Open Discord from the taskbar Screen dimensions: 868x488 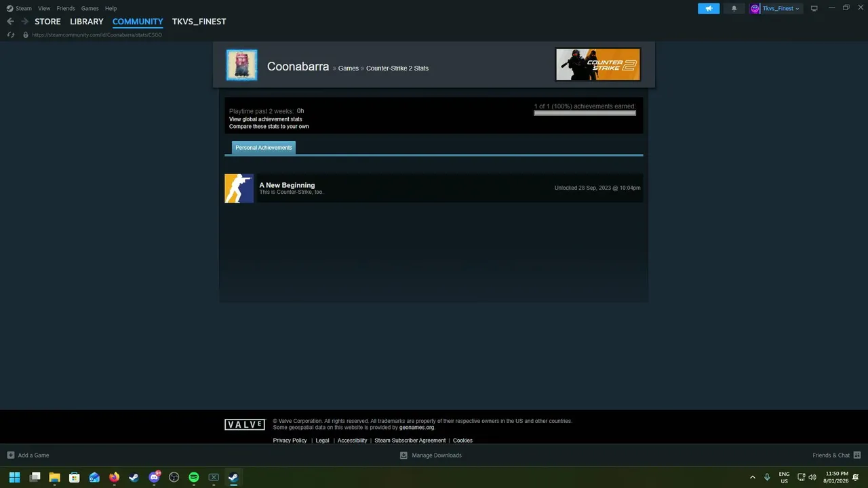click(x=154, y=477)
